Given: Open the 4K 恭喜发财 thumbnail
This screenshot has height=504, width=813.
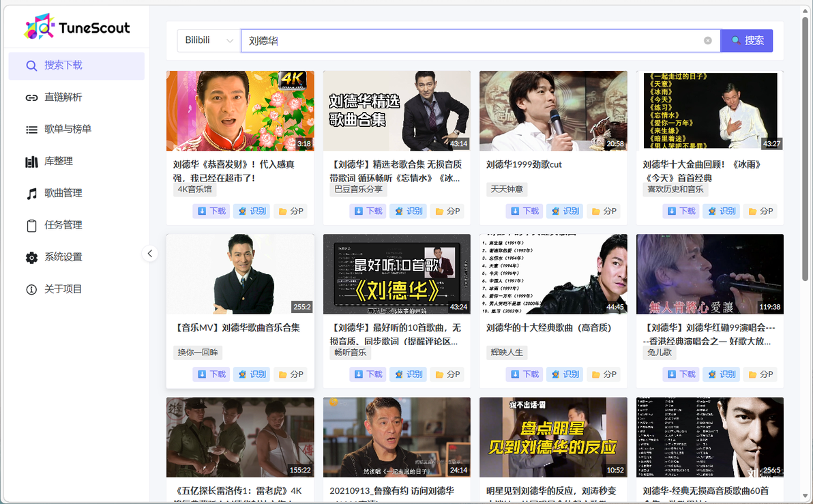Looking at the screenshot, I should point(240,111).
